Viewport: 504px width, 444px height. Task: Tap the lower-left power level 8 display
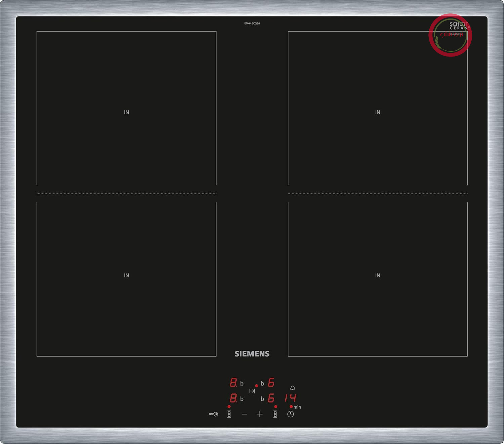pos(233,398)
